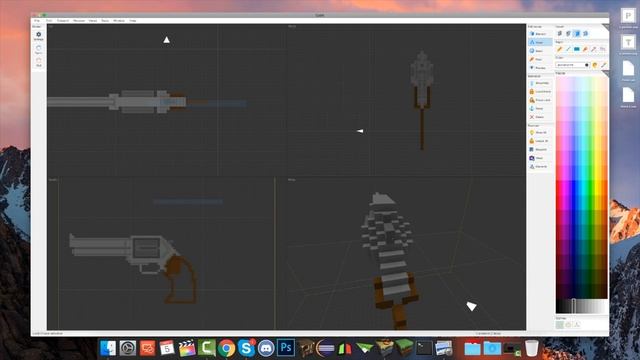Click the color hex value field
This screenshot has width=640, height=360.
click(x=573, y=65)
